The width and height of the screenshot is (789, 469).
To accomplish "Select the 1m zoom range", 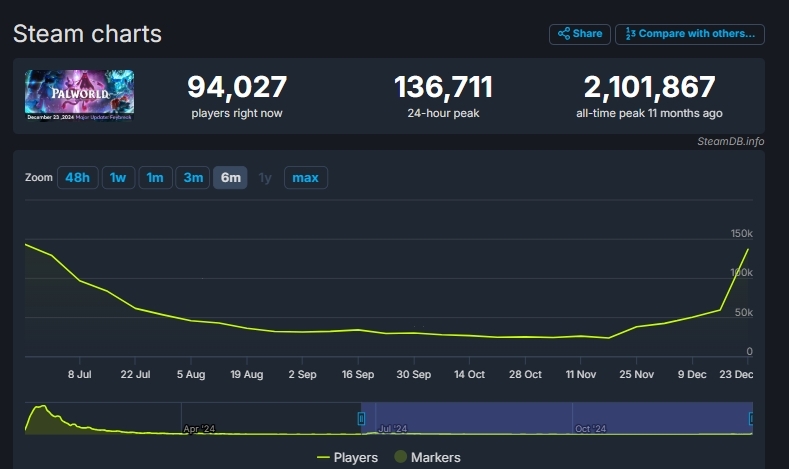I will tap(155, 178).
